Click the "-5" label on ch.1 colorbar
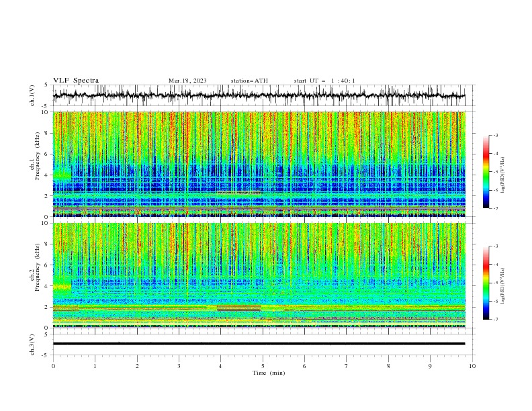The height and width of the screenshot is (411, 532). tap(495, 172)
